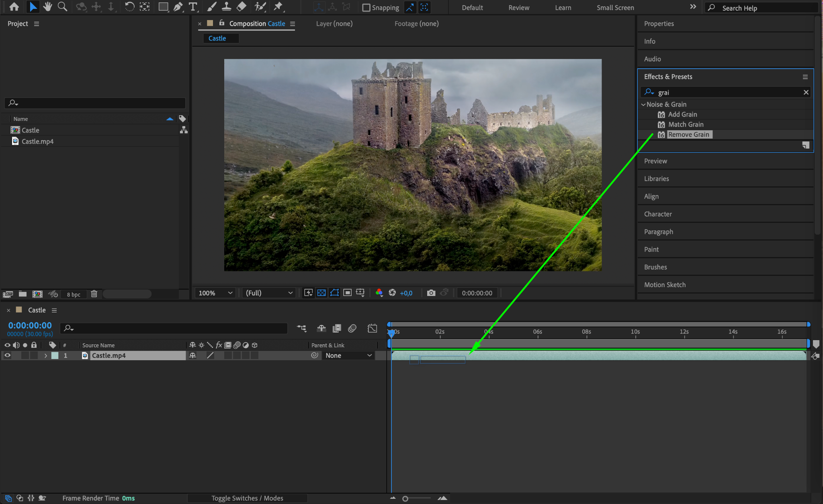823x504 pixels.
Task: Enable the Snapping checkbox
Action: click(366, 8)
